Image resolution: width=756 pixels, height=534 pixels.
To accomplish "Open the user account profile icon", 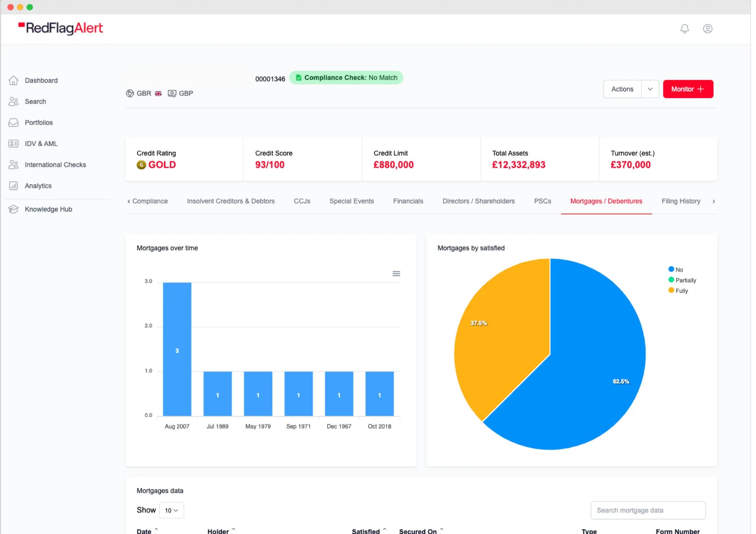I will click(x=708, y=29).
